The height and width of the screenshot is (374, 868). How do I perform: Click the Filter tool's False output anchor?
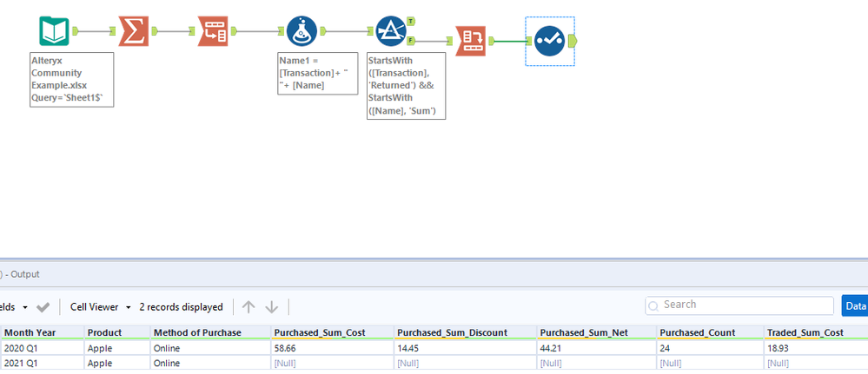(411, 41)
